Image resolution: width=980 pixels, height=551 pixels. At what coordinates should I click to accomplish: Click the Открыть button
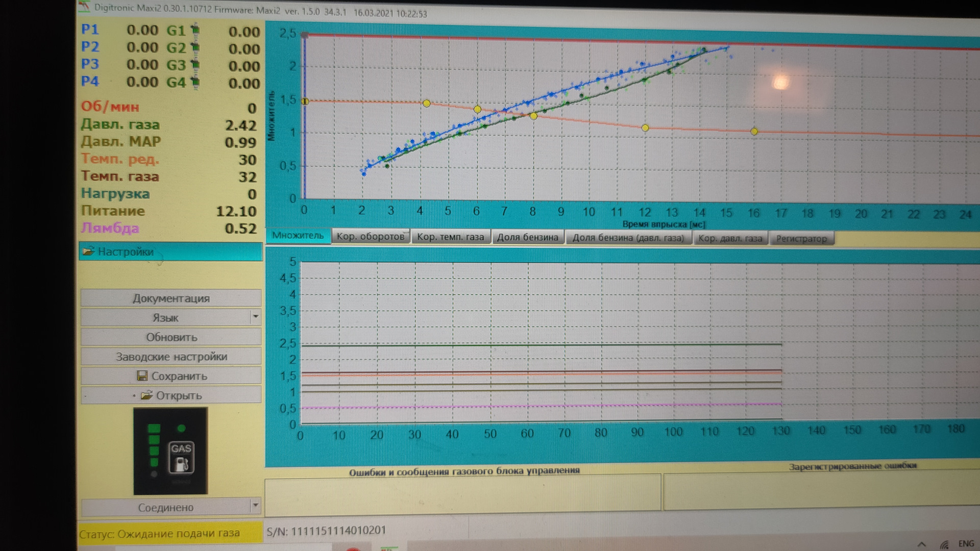coord(171,395)
